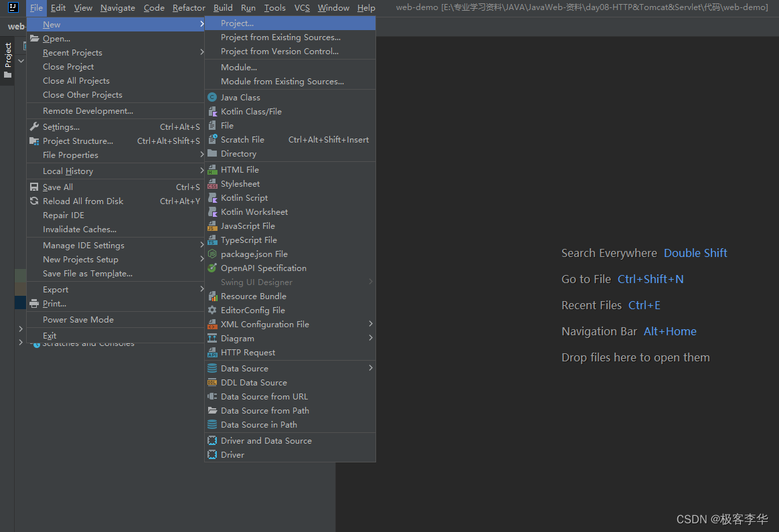Select the DDL Data Source icon
Screen dimensions: 779x532
point(212,383)
